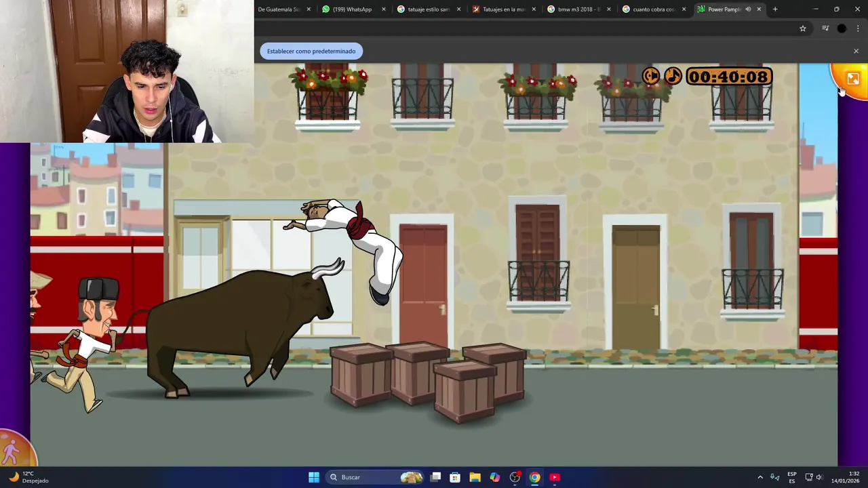
Task: Expand the hidden system tray icons
Action: coord(760,477)
